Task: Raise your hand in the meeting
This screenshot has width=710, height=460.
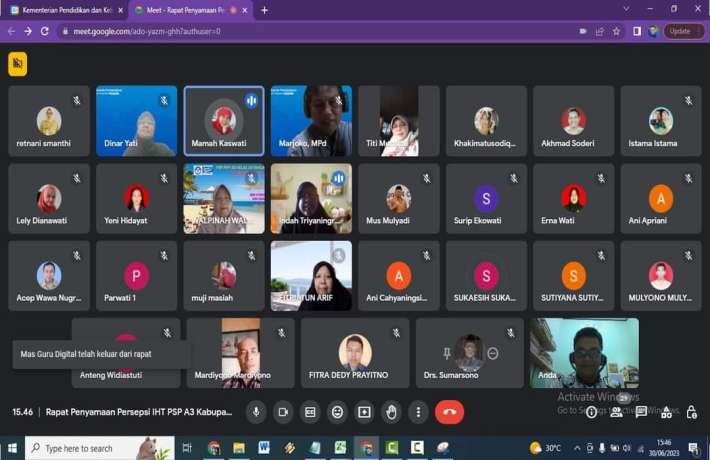Action: (391, 412)
